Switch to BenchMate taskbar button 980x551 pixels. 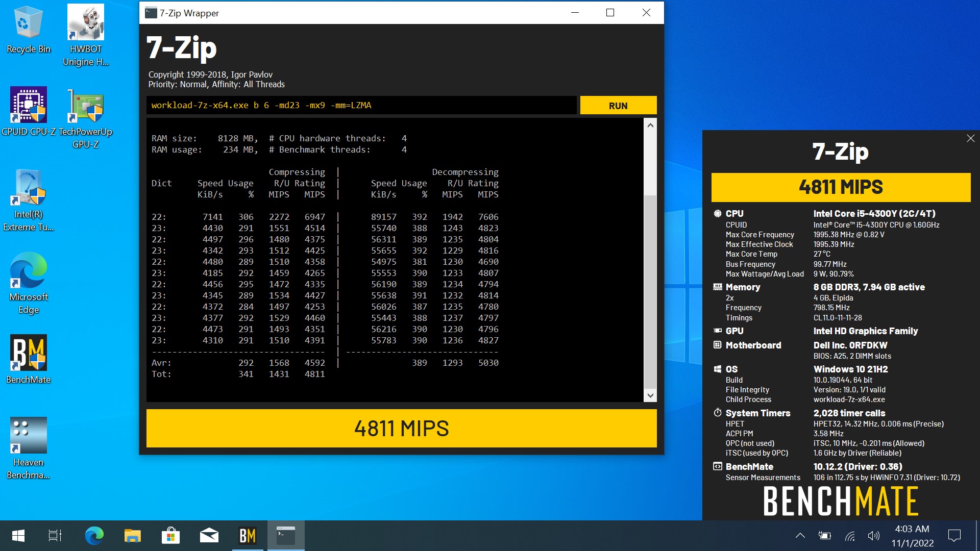[248, 536]
